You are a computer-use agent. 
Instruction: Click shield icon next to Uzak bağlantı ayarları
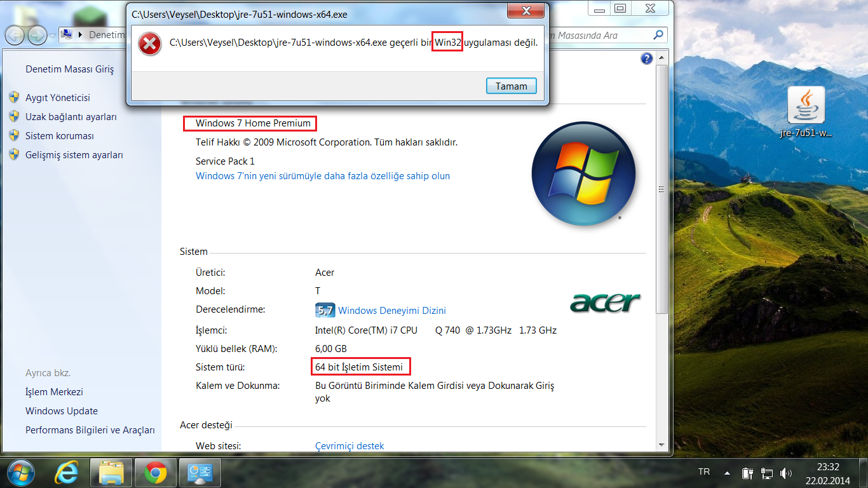[14, 116]
